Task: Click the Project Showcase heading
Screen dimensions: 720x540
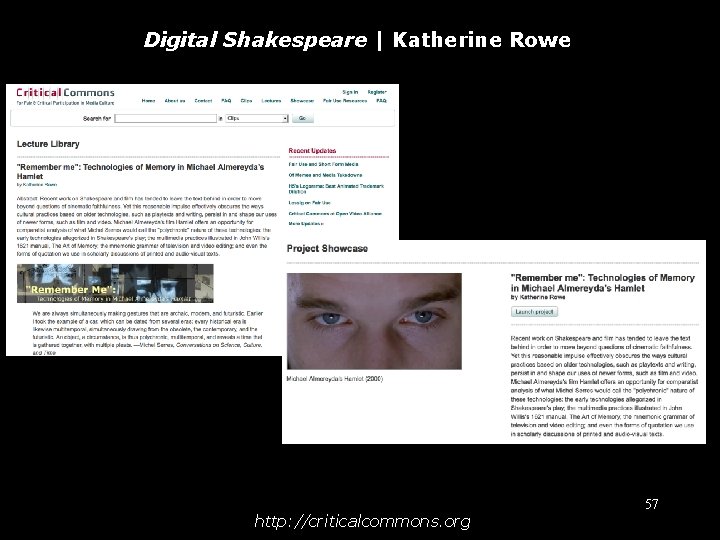Action: (x=327, y=248)
